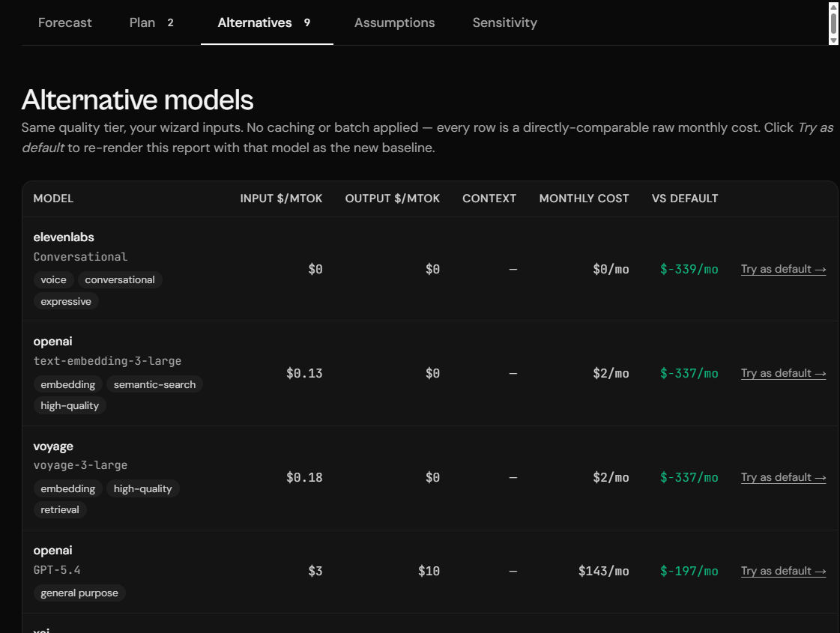Go to the Assumptions tab
Viewport: 840px width, 633px height.
[x=394, y=22]
